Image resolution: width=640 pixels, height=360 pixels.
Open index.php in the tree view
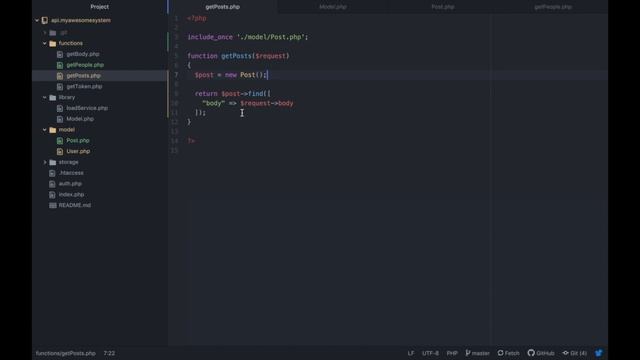tap(71, 194)
